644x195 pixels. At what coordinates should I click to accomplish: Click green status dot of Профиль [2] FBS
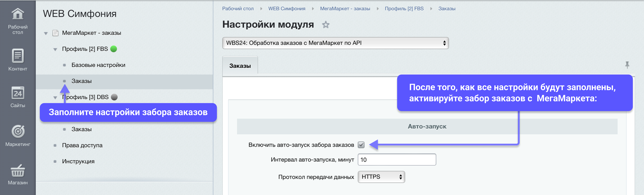point(113,49)
